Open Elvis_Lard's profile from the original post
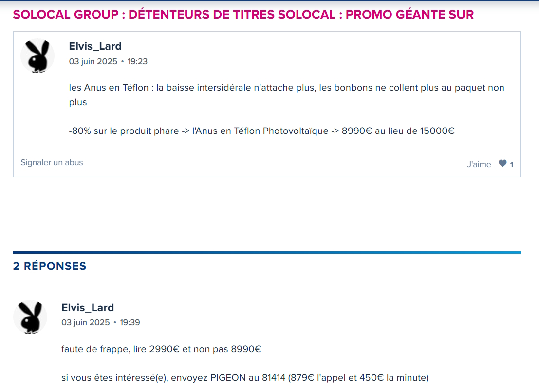The height and width of the screenshot is (392, 539). [95, 46]
